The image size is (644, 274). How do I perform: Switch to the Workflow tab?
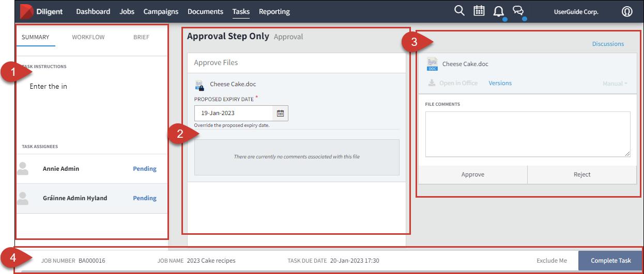(x=88, y=37)
